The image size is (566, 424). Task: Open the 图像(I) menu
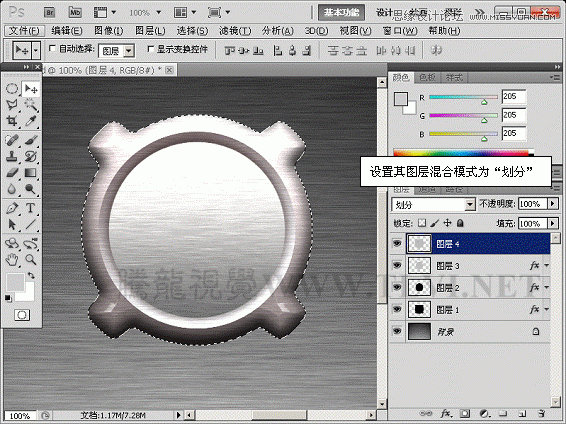(x=108, y=31)
